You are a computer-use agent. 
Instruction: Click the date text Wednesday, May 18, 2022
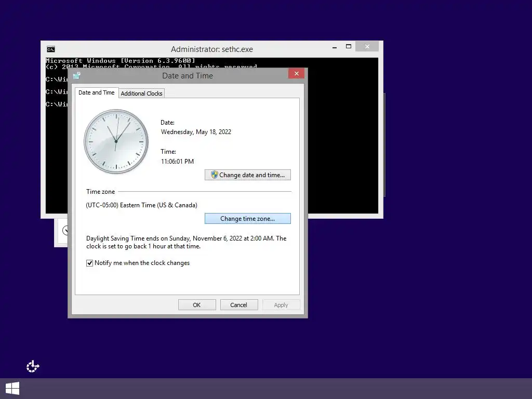coord(196,132)
